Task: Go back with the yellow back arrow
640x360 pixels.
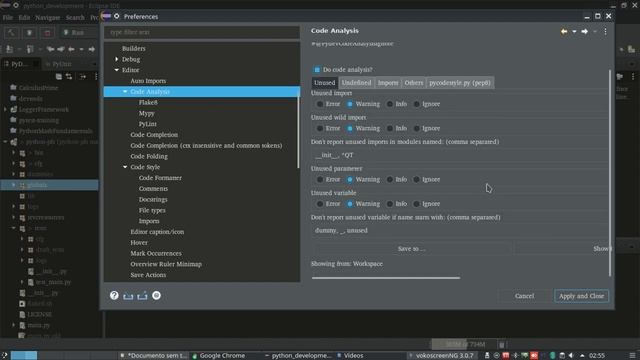Action: pyautogui.click(x=564, y=31)
